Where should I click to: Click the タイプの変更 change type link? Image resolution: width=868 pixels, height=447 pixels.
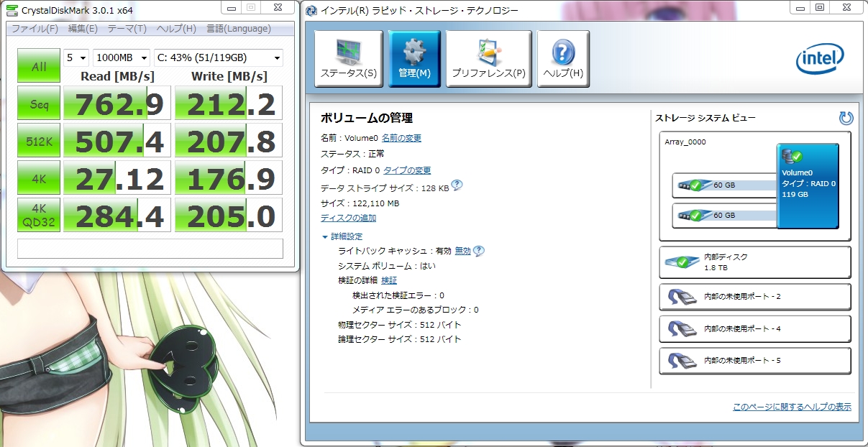(407, 170)
